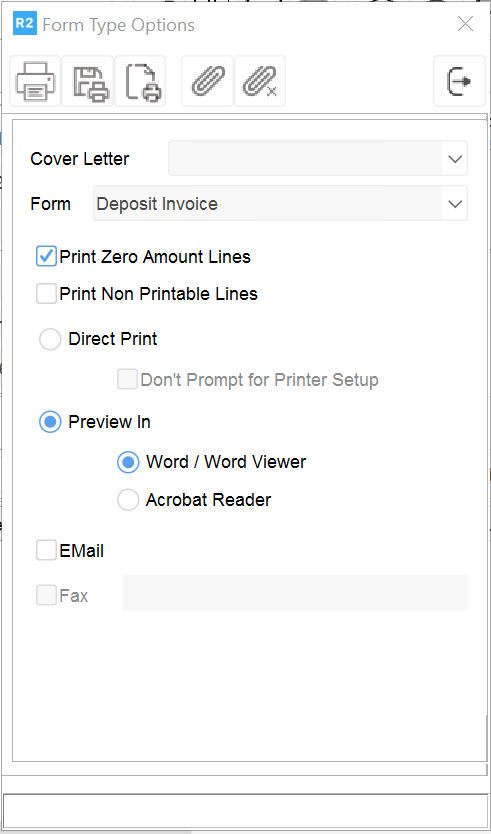This screenshot has height=834, width=491.
Task: Tick the EMail checkbox
Action: click(46, 551)
